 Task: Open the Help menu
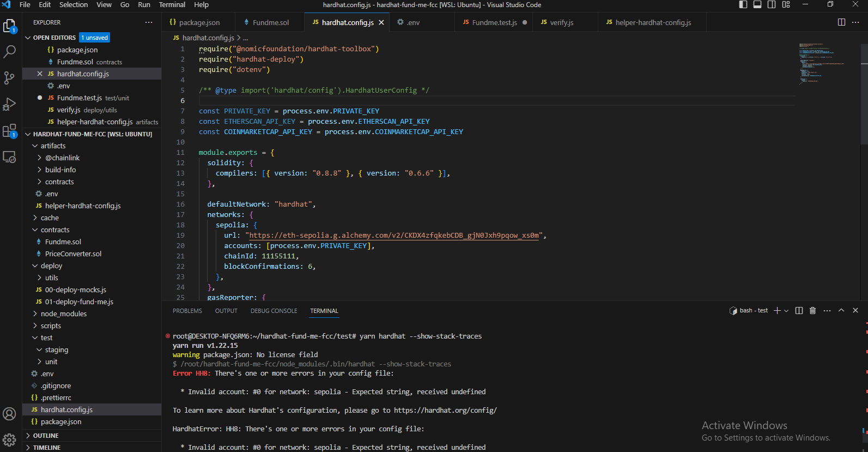(202, 4)
